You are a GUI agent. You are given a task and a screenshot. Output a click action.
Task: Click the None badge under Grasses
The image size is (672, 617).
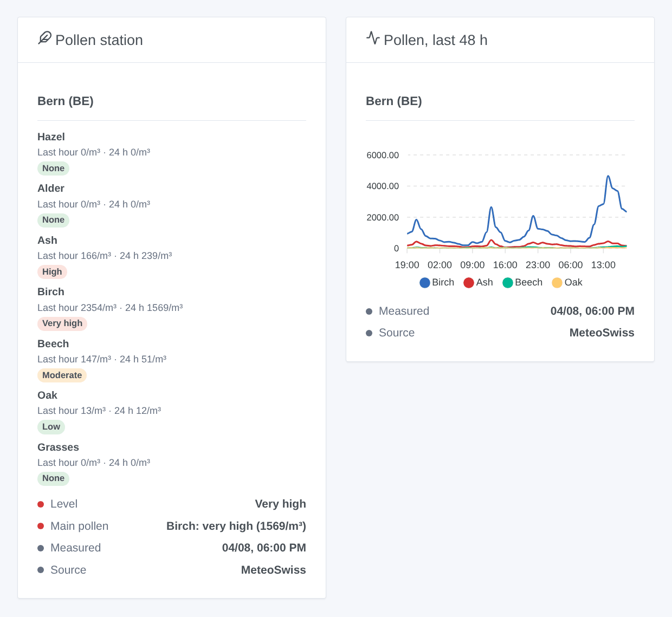coord(53,478)
